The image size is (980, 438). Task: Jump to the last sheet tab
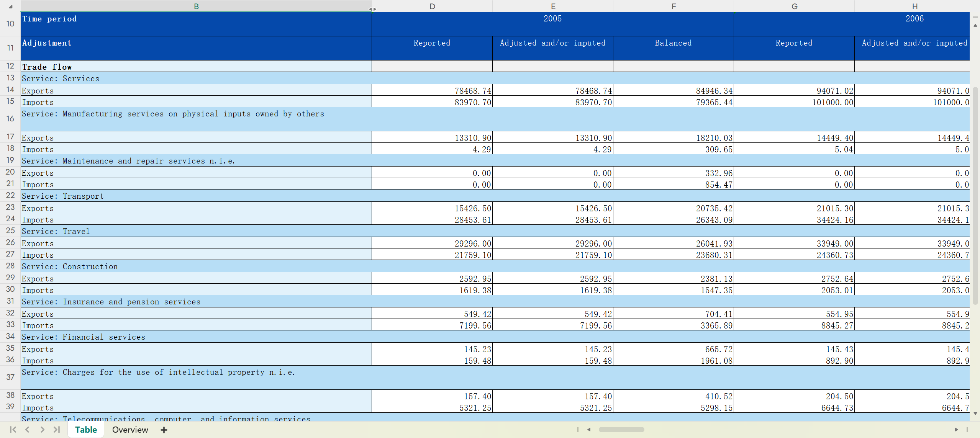coord(57,430)
